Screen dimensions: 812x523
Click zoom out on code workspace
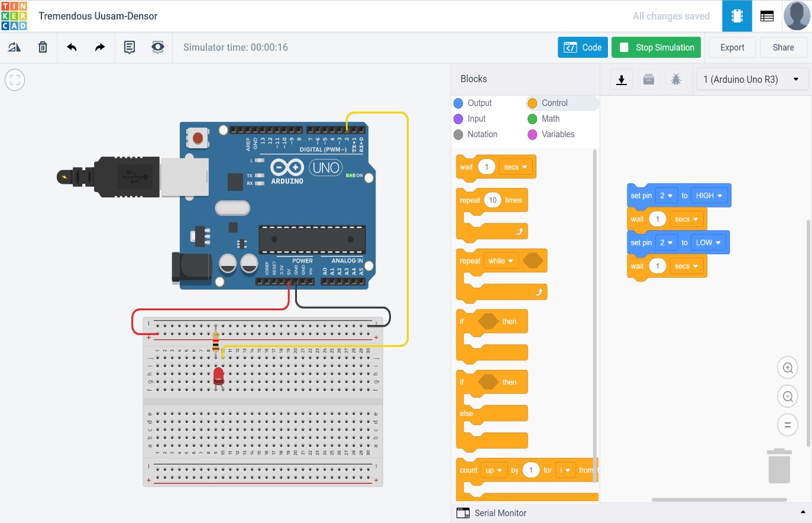[788, 396]
